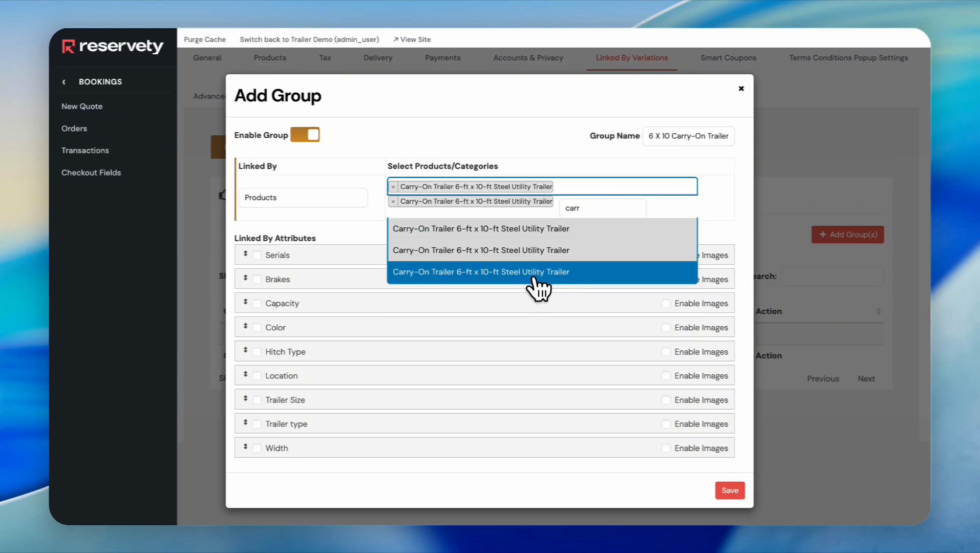Open Transactions in the sidebar

click(85, 151)
